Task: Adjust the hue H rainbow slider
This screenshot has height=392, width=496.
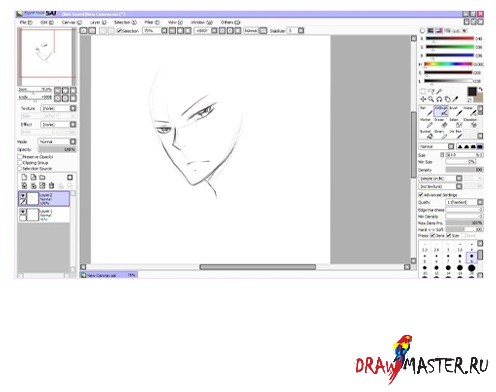Action: pyautogui.click(x=448, y=64)
